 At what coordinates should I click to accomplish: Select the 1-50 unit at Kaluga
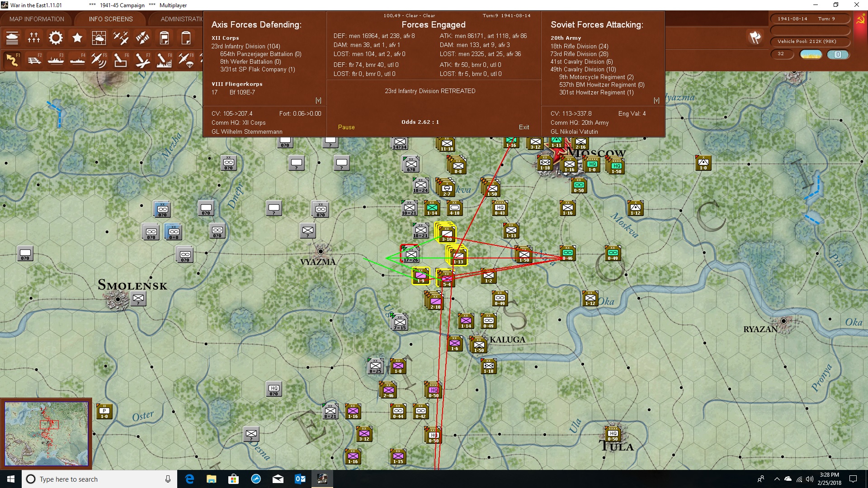pyautogui.click(x=479, y=346)
